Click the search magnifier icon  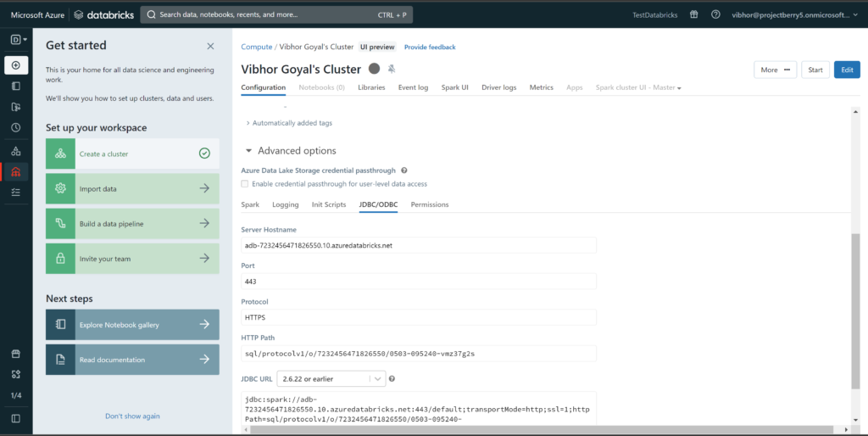point(151,15)
